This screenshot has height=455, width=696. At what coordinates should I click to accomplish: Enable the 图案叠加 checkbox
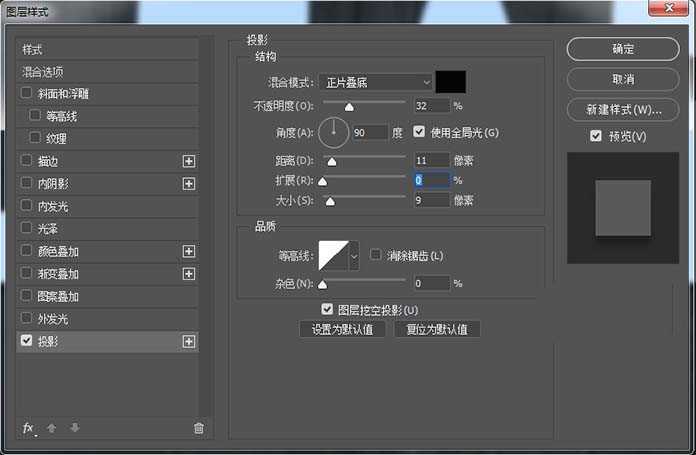pos(26,296)
